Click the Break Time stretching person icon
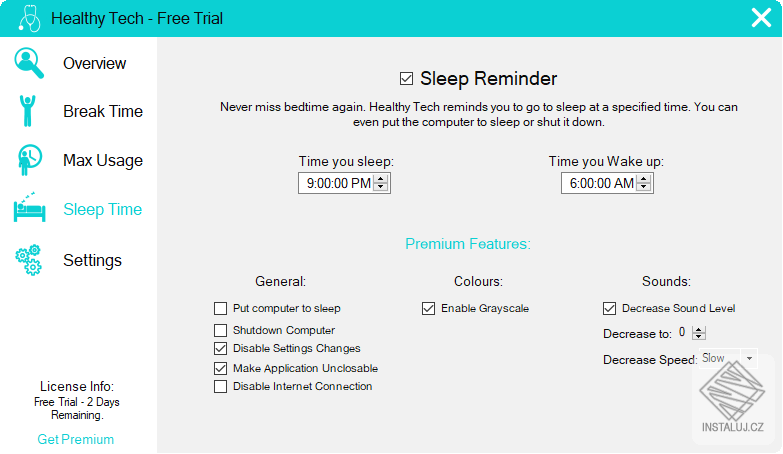Image resolution: width=783 pixels, height=454 pixels. 29,111
